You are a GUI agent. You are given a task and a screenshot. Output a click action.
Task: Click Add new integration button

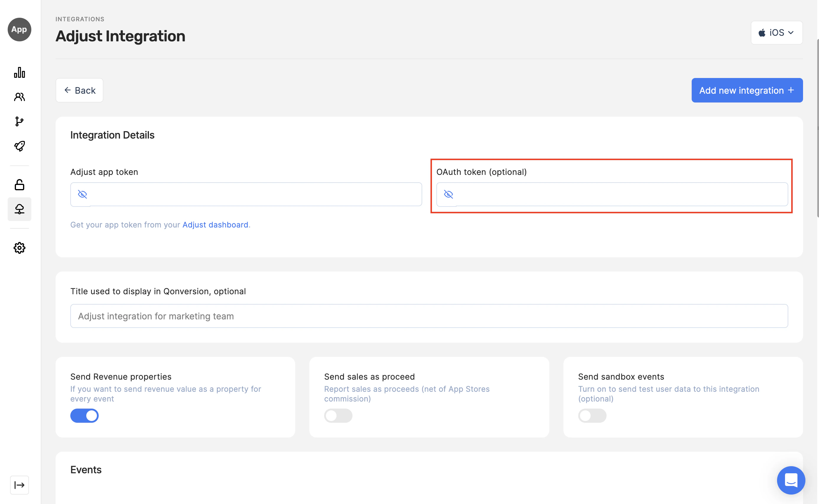point(747,90)
